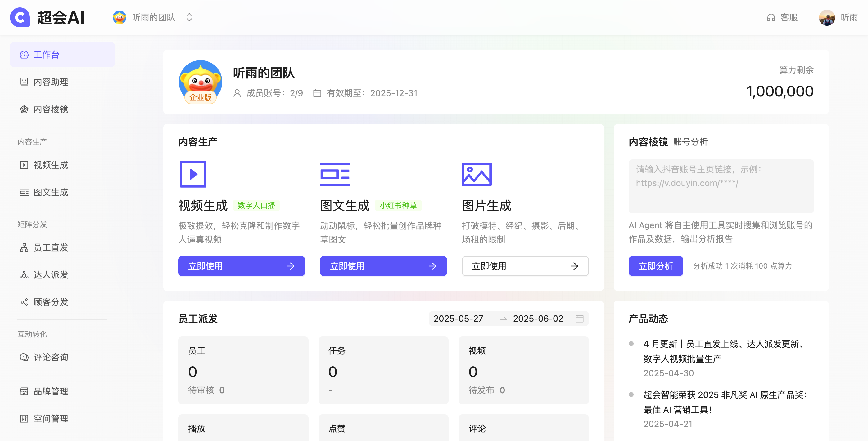
Task: Open the 听雨 user profile avatar
Action: 827,17
